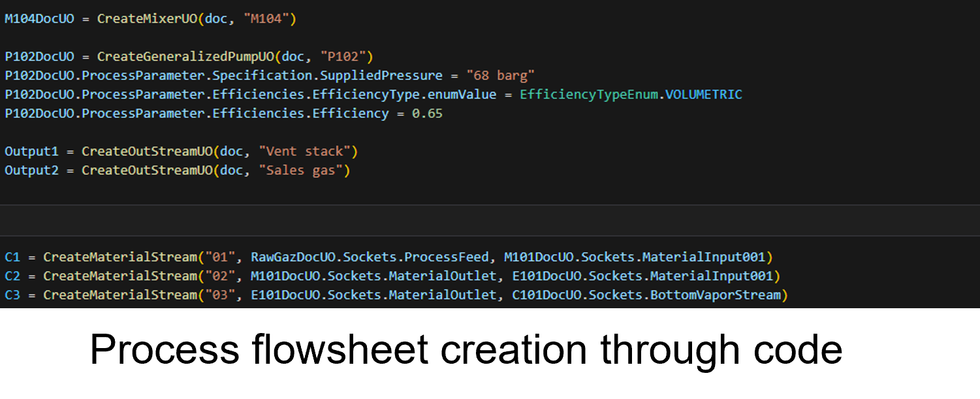Viewport: 980px width, 399px height.
Task: Place cursor in the "68 barg" value
Action: coord(500,76)
